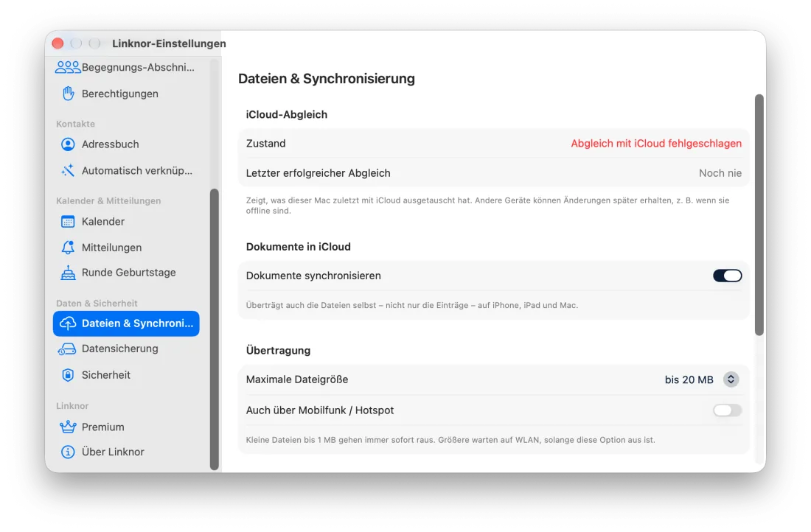The width and height of the screenshot is (811, 532).
Task: Open Mitteilungen settings
Action: click(126, 248)
